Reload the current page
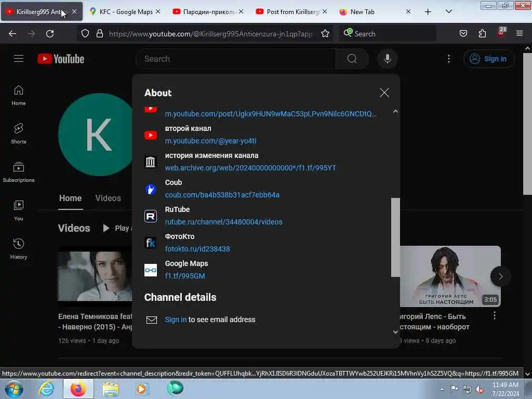Image resolution: width=532 pixels, height=399 pixels. 50,34
